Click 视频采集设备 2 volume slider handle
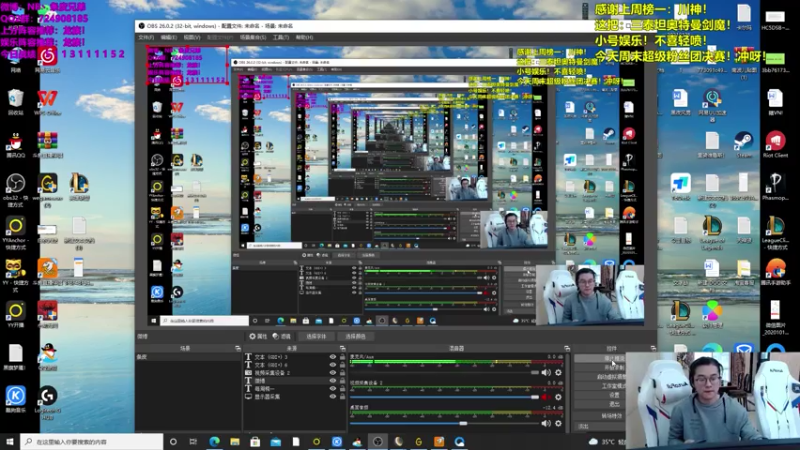 [534, 397]
